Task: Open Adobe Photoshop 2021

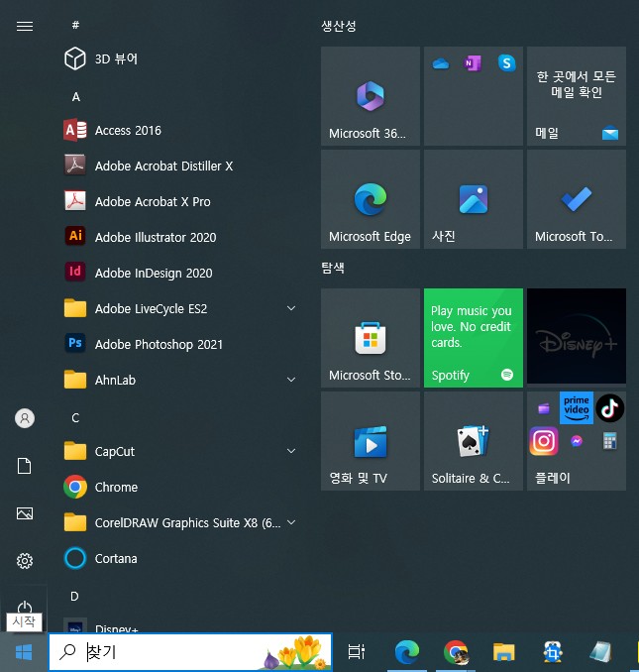Action: 180,344
